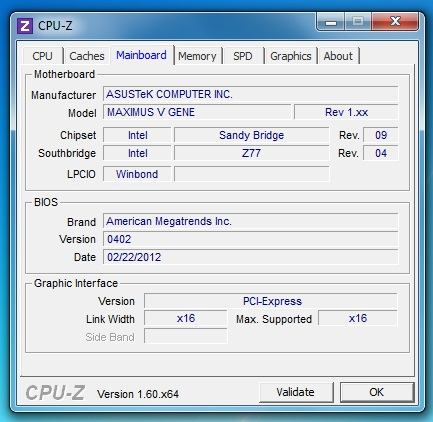Go to the Memory tab
The height and width of the screenshot is (422, 433).
(197, 56)
